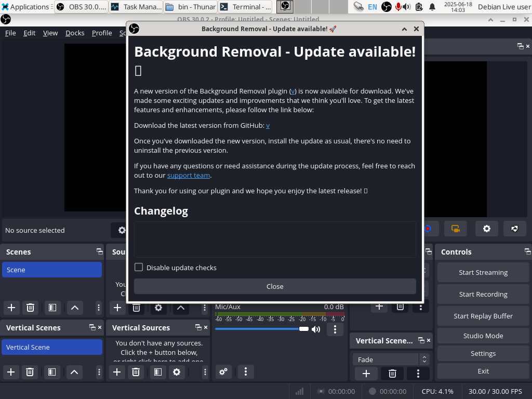Open vertical transition three-dot properties
This screenshot has width=532, height=399.
418,374
